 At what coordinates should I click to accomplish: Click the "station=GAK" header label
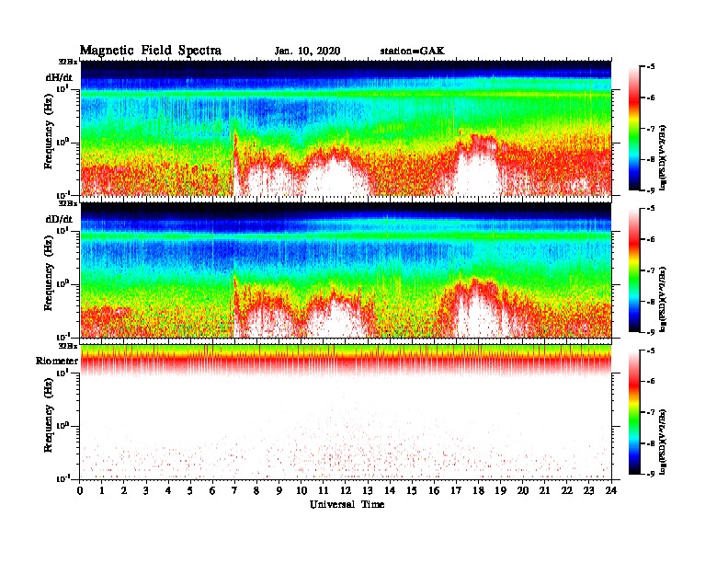(x=413, y=52)
